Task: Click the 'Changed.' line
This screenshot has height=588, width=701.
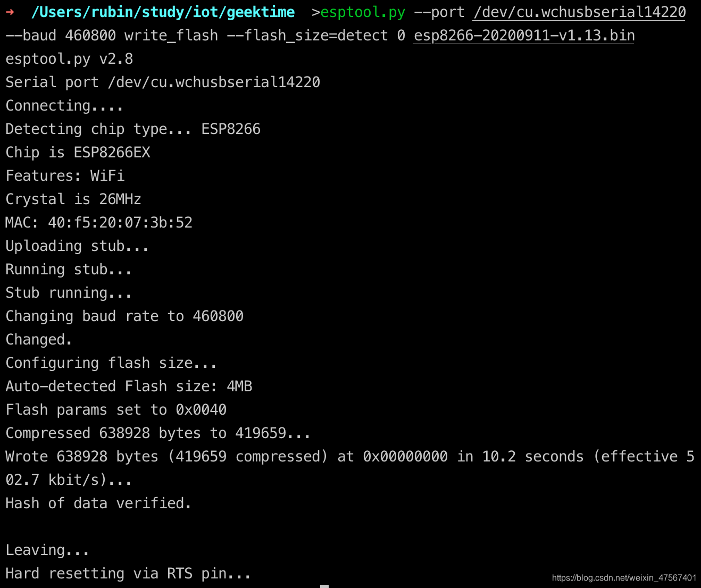Action: 39,340
